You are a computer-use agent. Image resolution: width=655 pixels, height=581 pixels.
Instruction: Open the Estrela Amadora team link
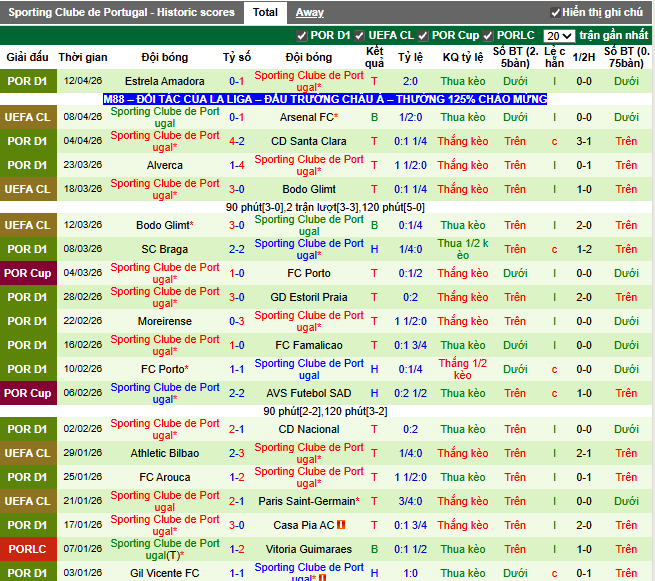coord(164,81)
